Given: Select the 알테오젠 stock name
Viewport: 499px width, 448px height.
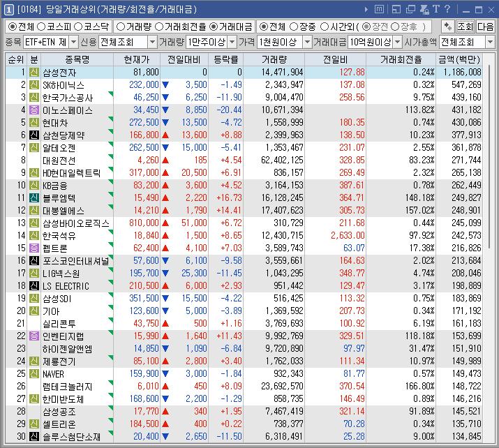Looking at the screenshot, I should pos(59,148).
